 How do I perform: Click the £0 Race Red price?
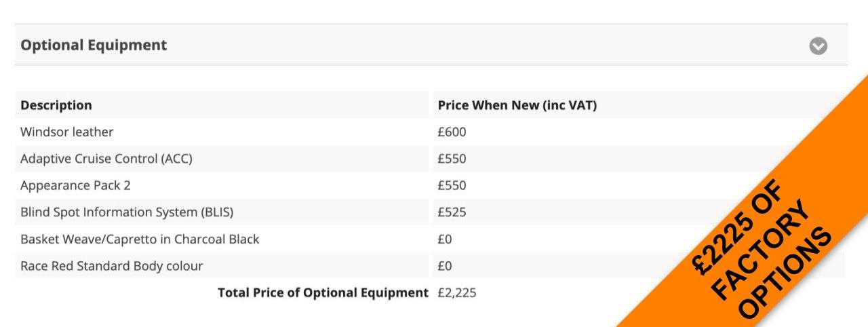[x=445, y=266]
